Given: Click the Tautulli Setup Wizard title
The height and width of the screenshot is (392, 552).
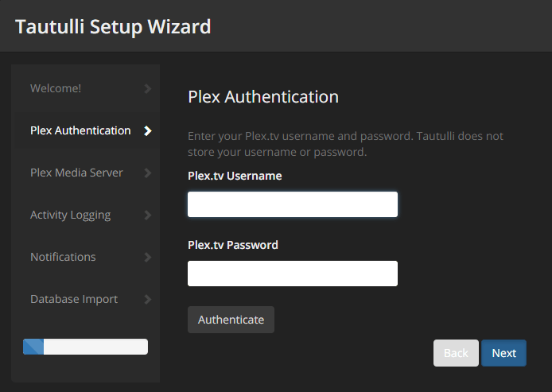Looking at the screenshot, I should [113, 26].
